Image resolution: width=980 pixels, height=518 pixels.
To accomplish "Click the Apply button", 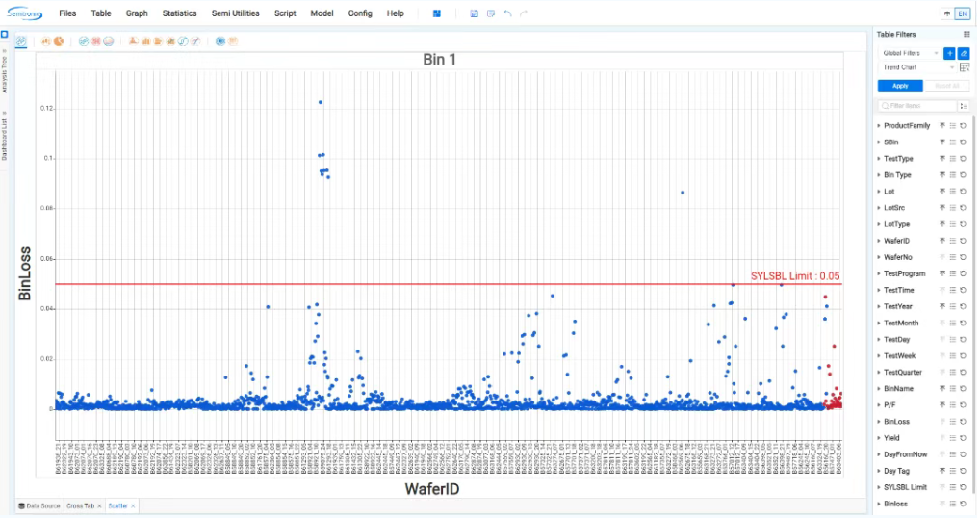I will 900,86.
